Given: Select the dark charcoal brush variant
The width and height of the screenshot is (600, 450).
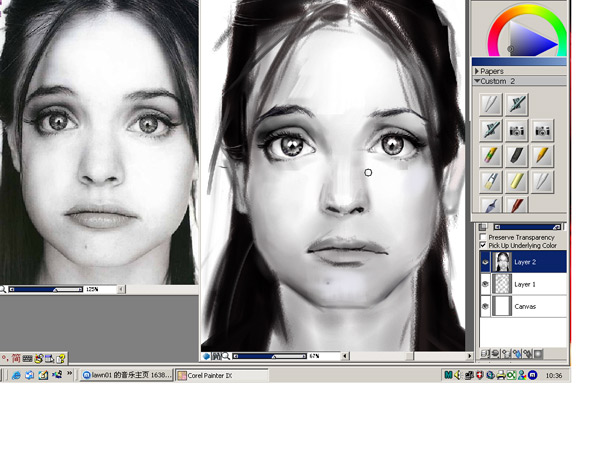Looking at the screenshot, I should [x=517, y=156].
